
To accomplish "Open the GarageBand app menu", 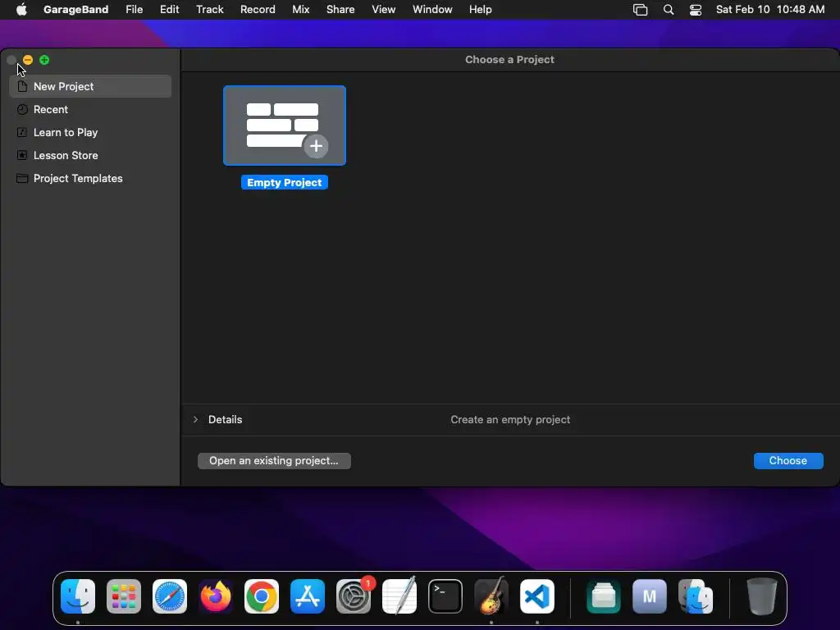I will tap(75, 10).
